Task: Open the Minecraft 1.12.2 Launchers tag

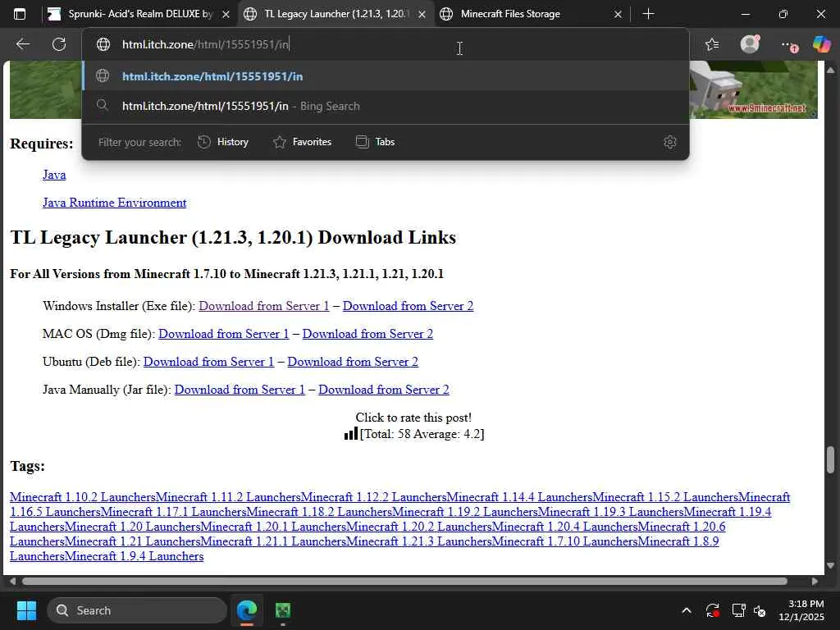Action: coord(374,497)
